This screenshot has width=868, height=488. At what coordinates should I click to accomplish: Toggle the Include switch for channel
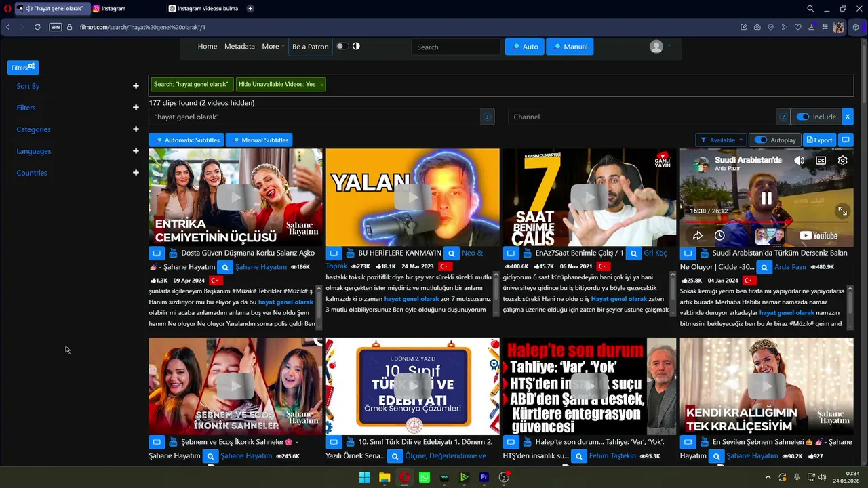[x=803, y=117]
